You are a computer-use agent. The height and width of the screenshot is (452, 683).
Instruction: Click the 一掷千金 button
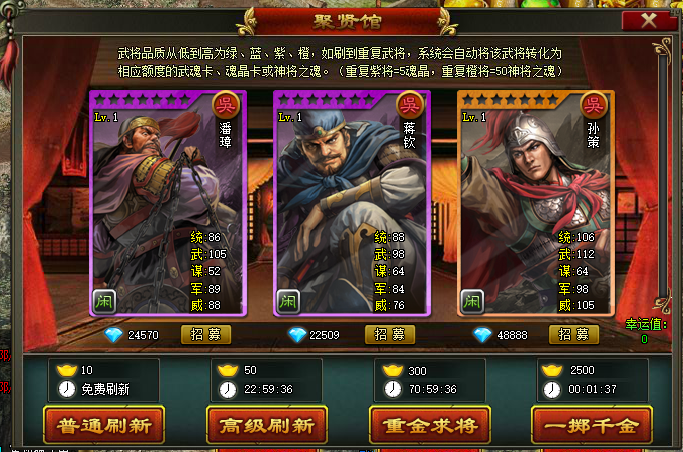pos(592,425)
